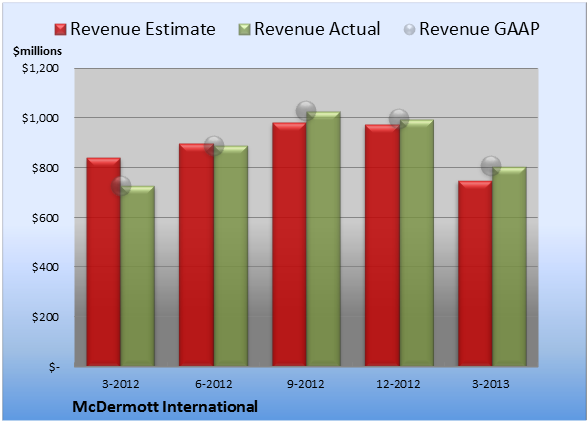588x422 pixels.
Task: Click the "3-2012" quarter label
Action: pyautogui.click(x=121, y=384)
